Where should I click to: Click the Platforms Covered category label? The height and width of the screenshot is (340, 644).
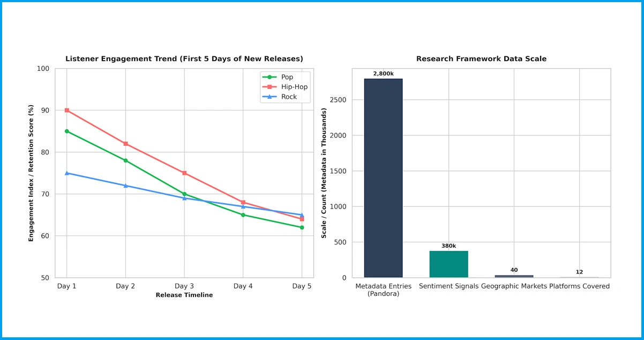click(x=579, y=286)
